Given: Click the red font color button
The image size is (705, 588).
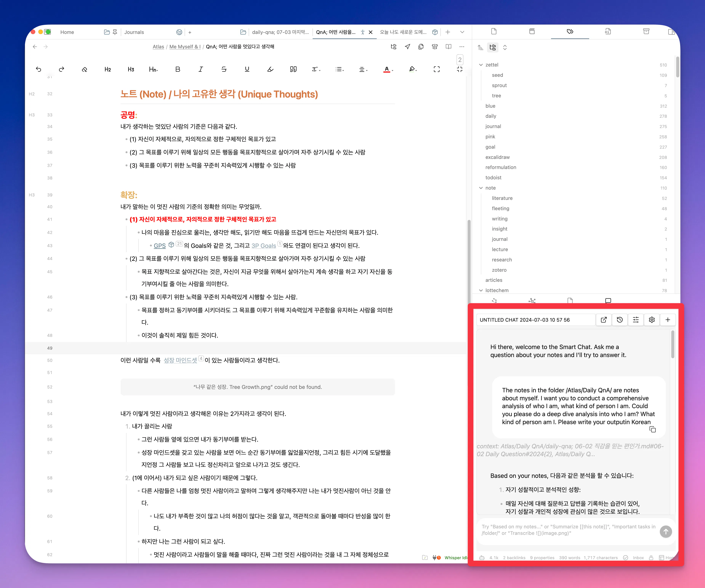Looking at the screenshot, I should point(386,69).
